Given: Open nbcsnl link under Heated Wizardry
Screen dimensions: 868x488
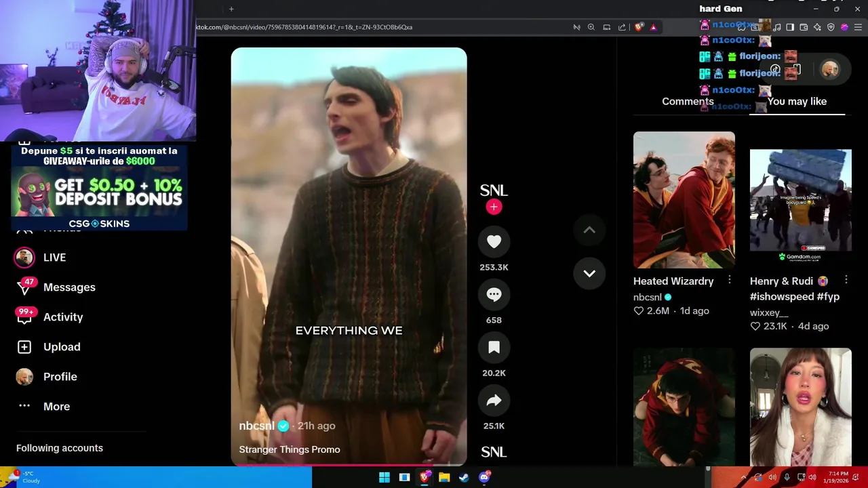Looking at the screenshot, I should click(648, 297).
